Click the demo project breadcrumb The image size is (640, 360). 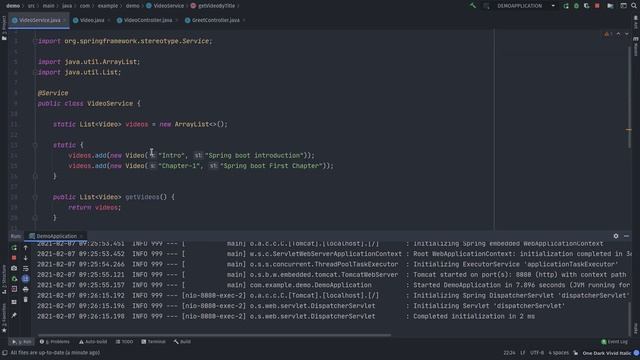pos(13,6)
